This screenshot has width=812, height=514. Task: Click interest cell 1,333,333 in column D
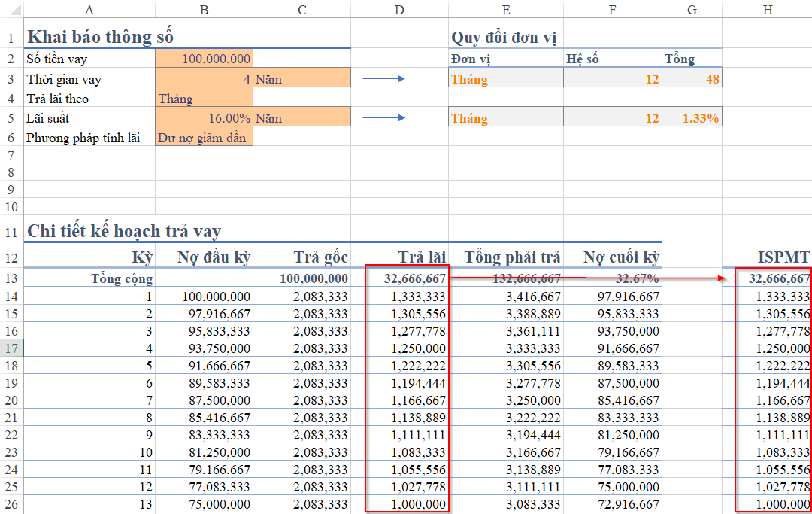click(x=399, y=297)
